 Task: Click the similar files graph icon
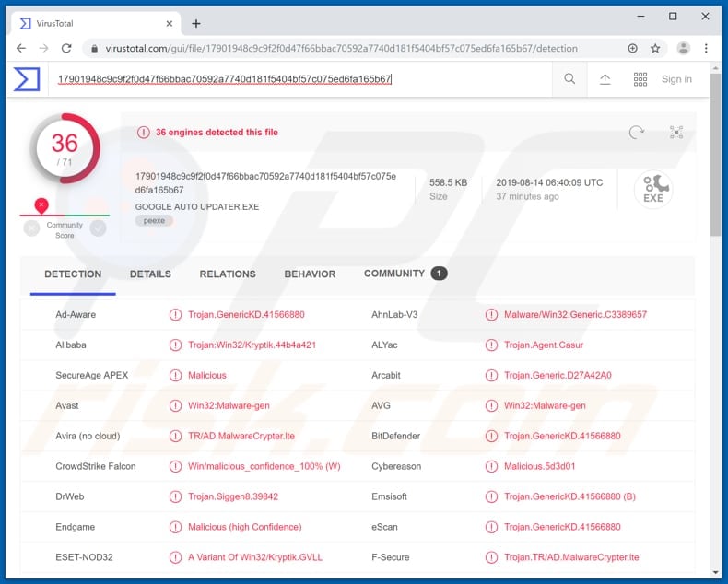pos(676,133)
